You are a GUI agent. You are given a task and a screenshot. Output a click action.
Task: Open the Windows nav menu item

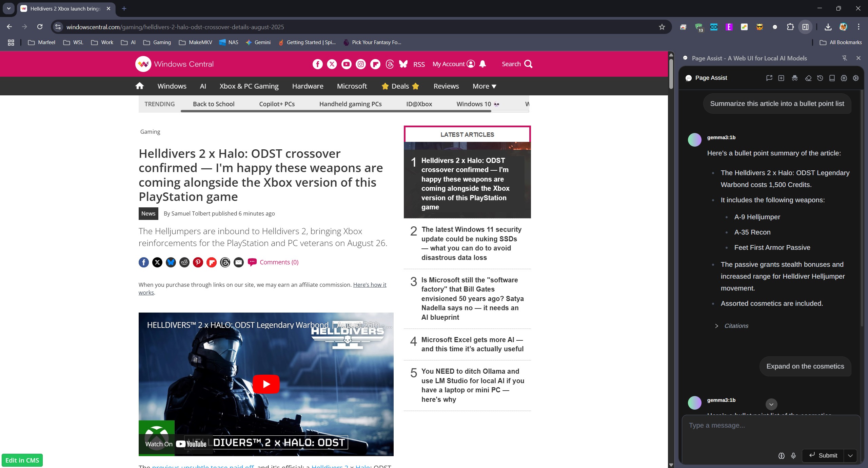click(172, 86)
